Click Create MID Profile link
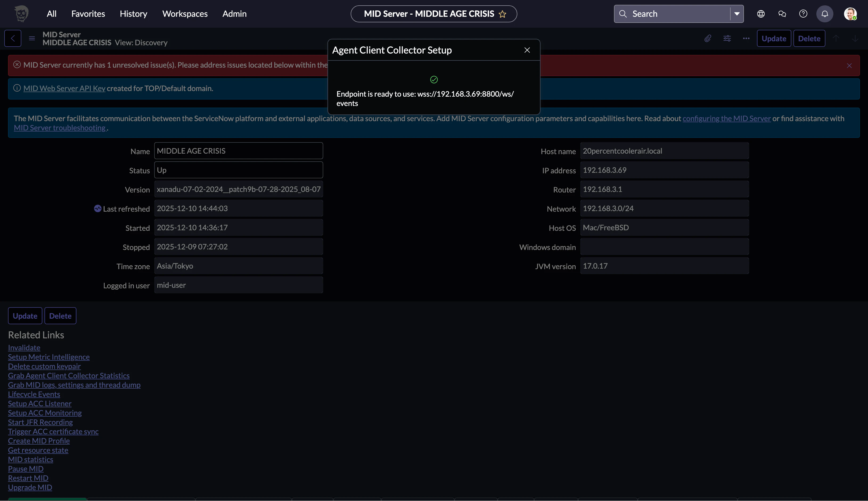868x501 pixels. [x=39, y=441]
